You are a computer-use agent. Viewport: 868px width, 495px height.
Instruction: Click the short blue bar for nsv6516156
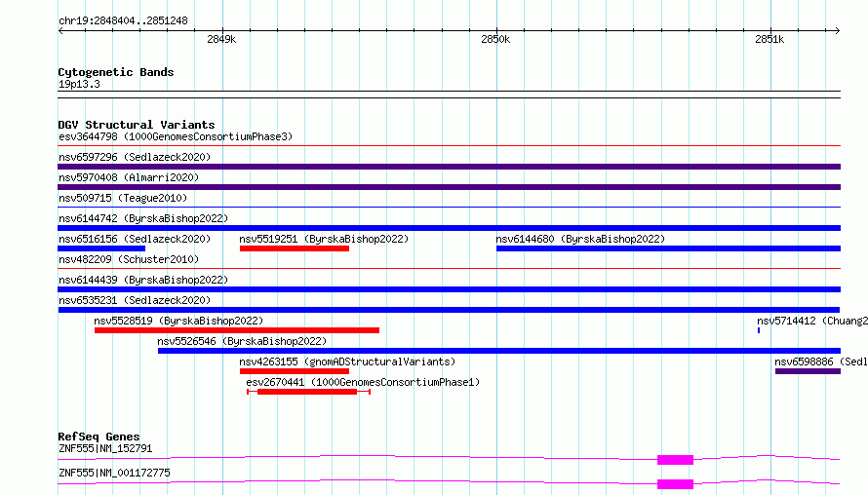(101, 248)
